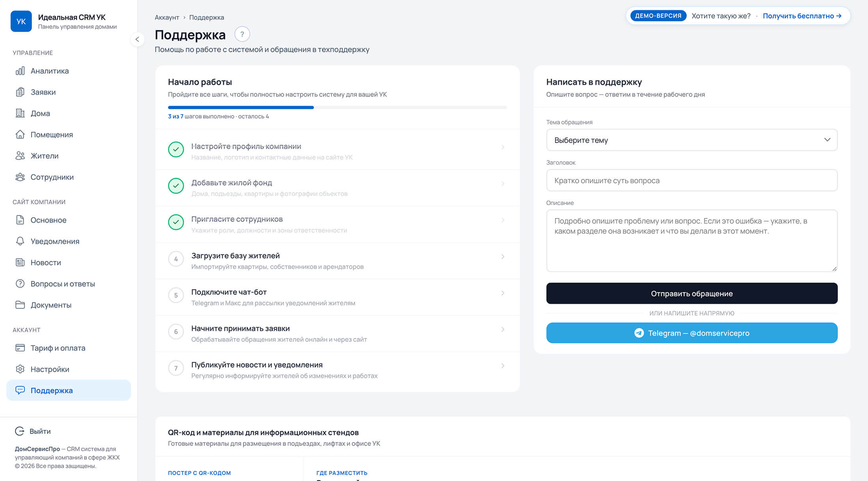Click Вопросы и ответы question icon

(x=20, y=284)
